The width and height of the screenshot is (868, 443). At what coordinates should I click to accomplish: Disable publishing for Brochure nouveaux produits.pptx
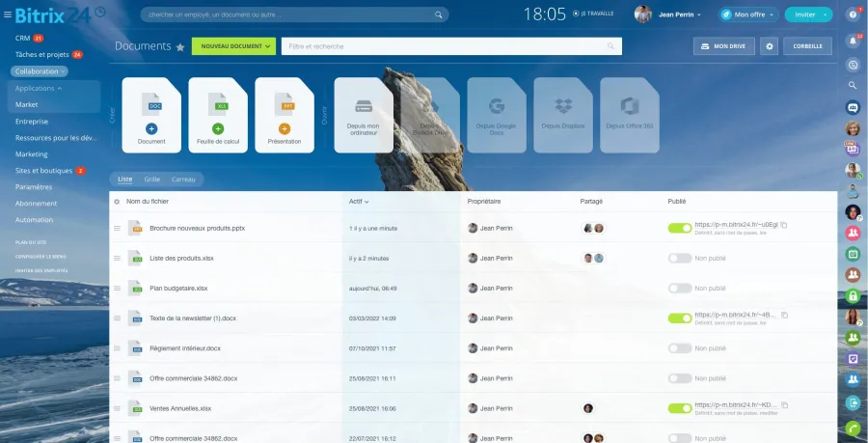(x=680, y=228)
